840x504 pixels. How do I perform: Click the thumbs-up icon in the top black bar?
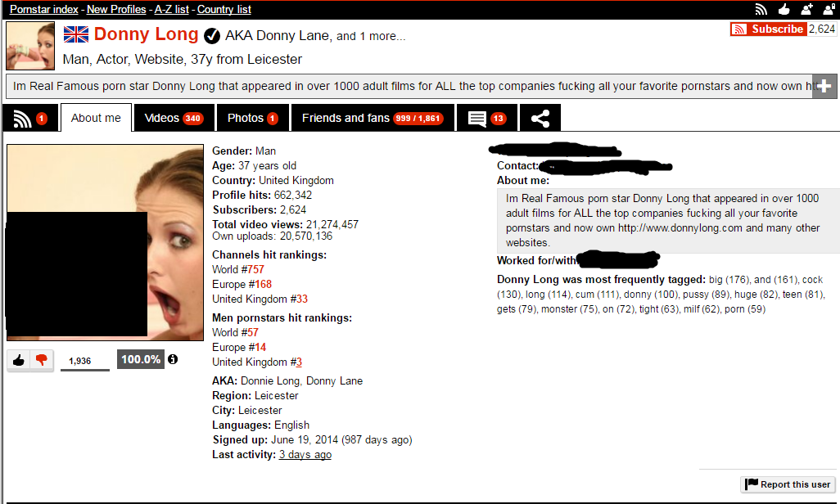[x=784, y=9]
